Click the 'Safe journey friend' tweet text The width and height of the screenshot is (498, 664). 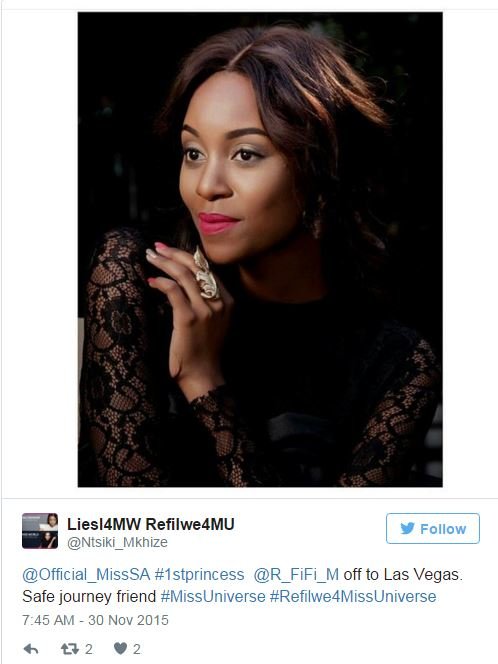(89, 597)
